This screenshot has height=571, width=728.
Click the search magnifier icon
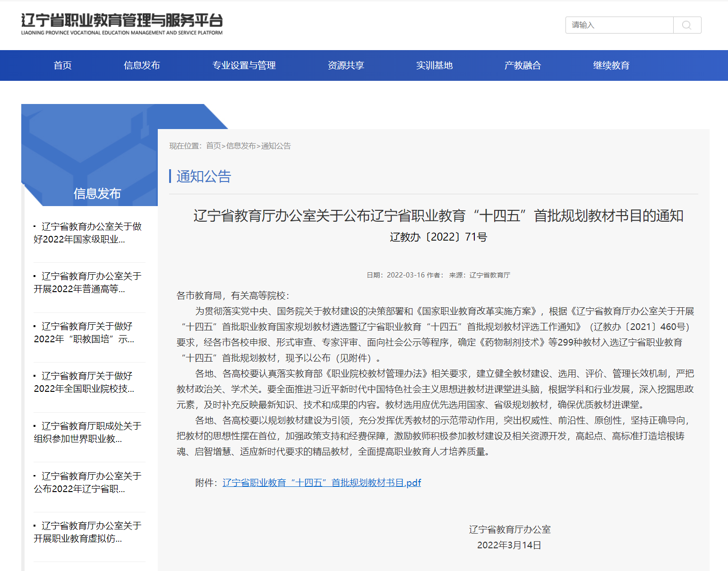[687, 25]
